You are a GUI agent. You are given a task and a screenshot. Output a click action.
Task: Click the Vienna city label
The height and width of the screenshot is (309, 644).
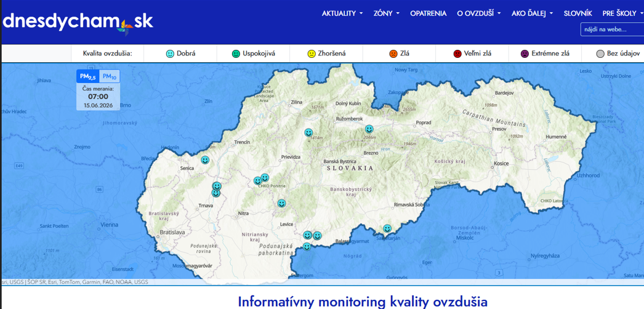pyautogui.click(x=109, y=225)
